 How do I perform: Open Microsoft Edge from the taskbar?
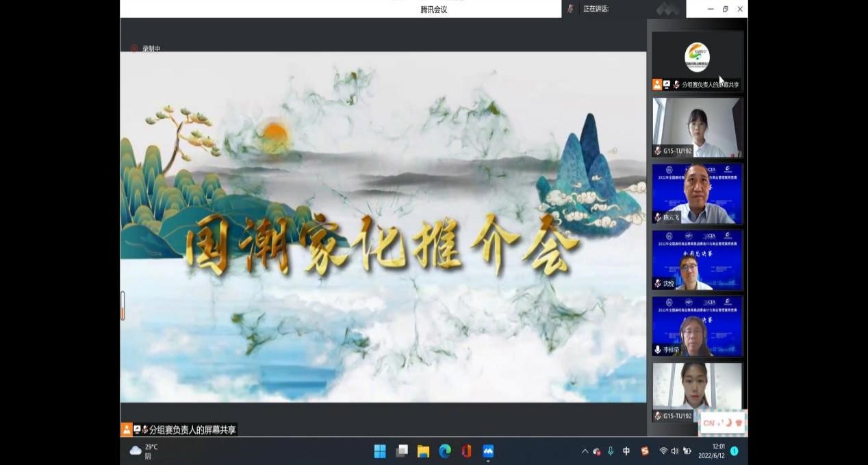coord(445,451)
